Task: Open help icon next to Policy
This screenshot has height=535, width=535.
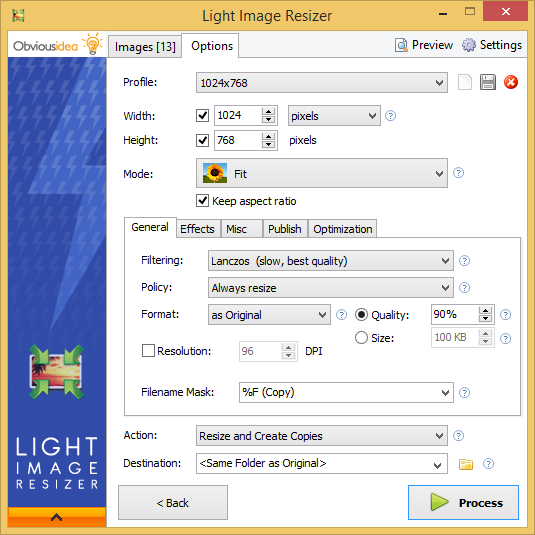Action: pyautogui.click(x=464, y=288)
